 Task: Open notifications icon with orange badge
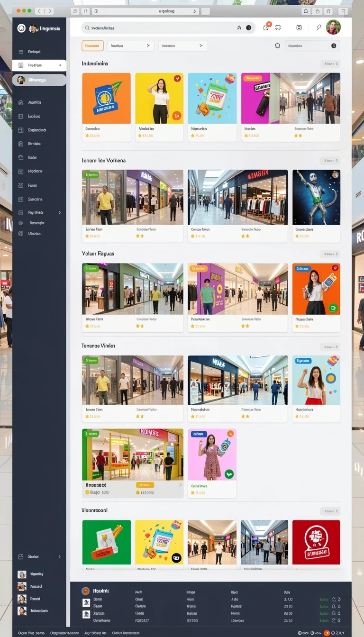pyautogui.click(x=266, y=27)
